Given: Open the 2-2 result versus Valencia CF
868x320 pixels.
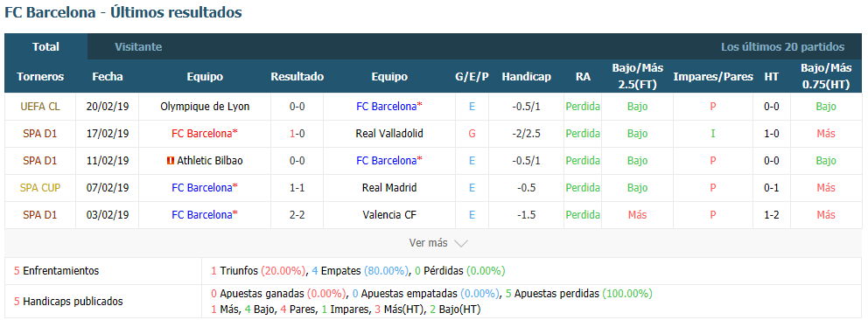Looking at the screenshot, I should (x=297, y=215).
